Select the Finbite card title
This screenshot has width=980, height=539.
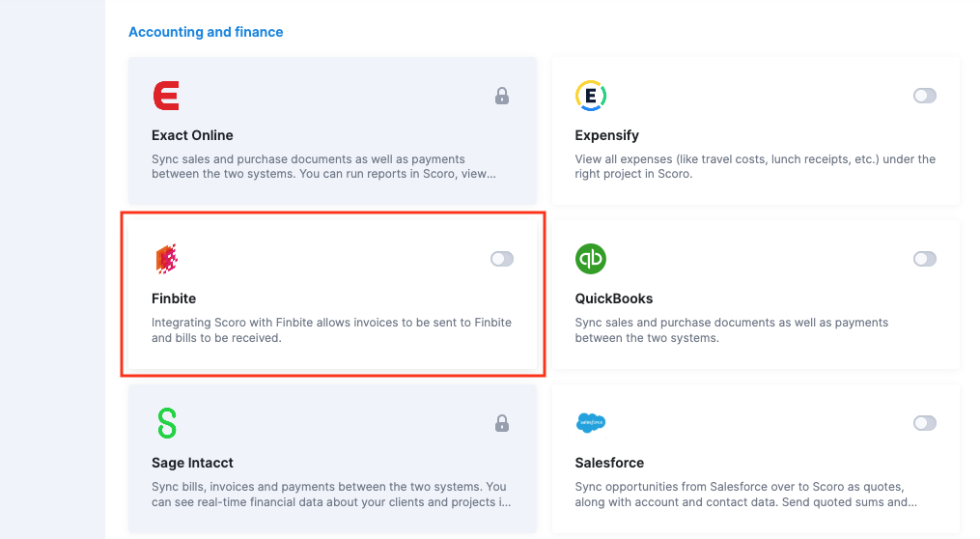(174, 298)
